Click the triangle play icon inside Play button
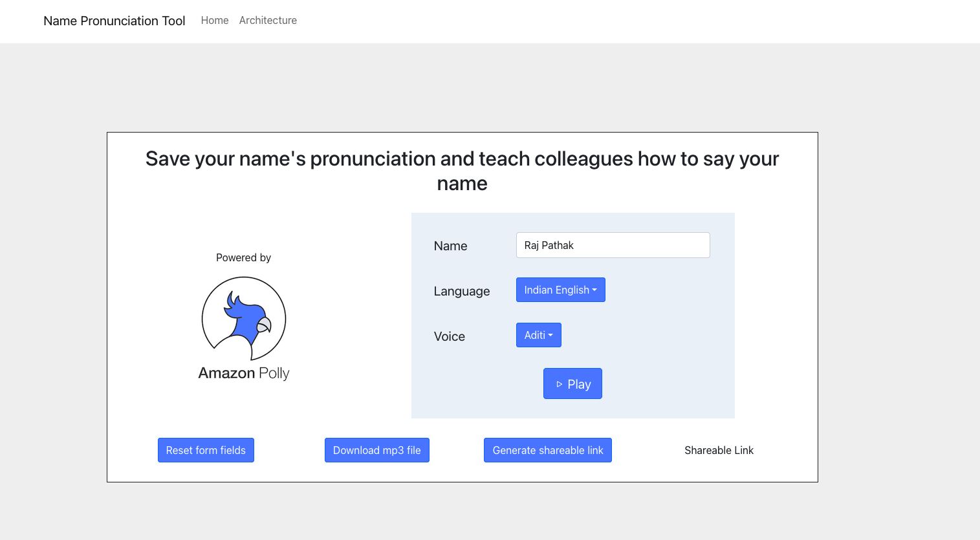This screenshot has width=980, height=540. pyautogui.click(x=560, y=383)
